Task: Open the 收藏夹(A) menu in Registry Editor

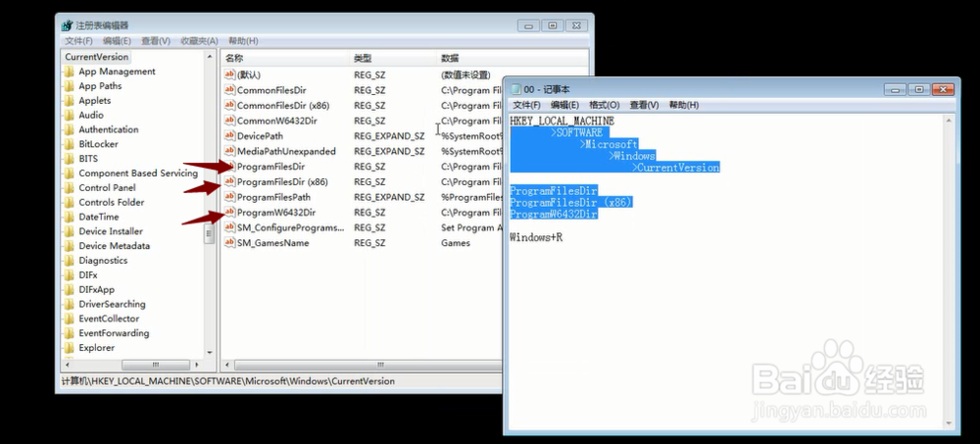Action: [x=199, y=40]
